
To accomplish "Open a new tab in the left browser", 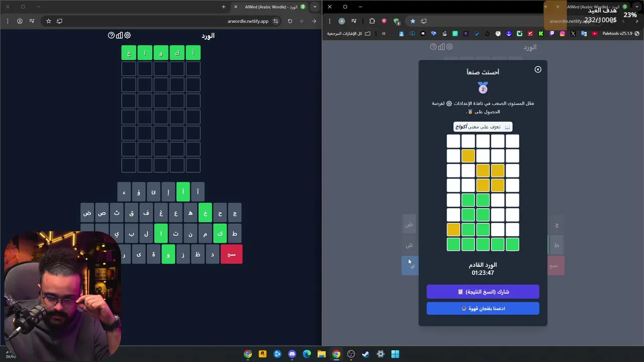I will [224, 7].
